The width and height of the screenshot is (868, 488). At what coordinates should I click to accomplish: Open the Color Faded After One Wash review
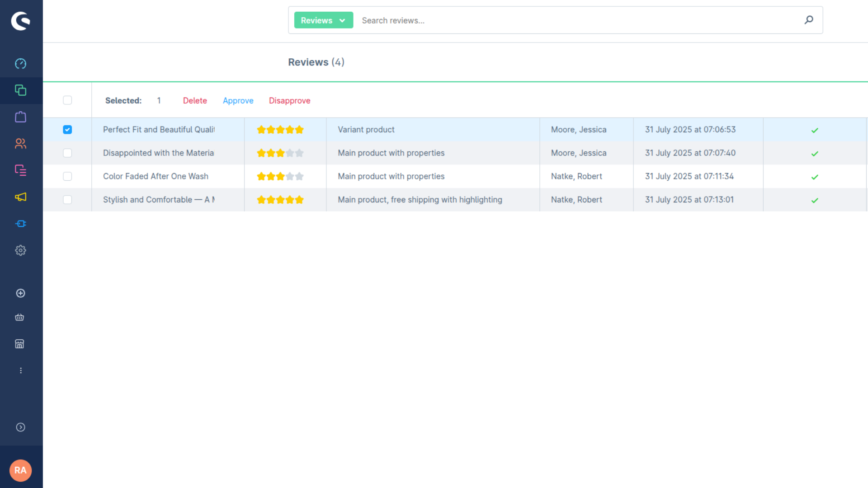tap(156, 176)
